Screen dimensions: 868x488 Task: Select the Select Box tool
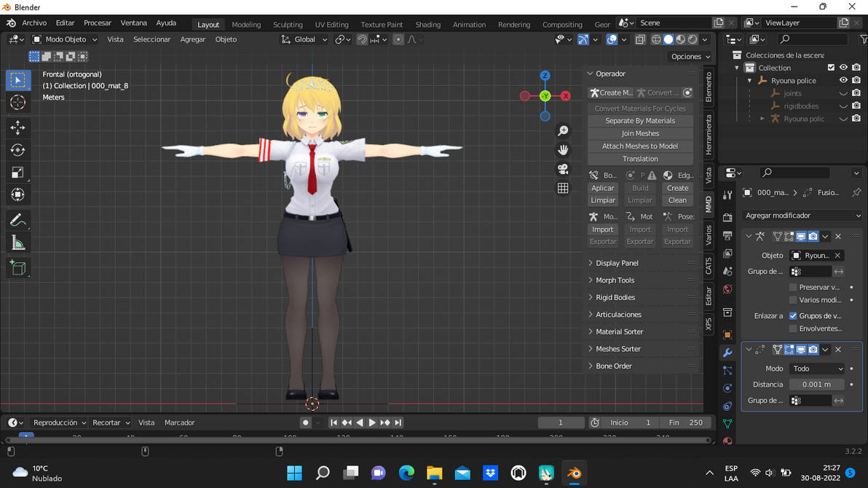click(17, 80)
